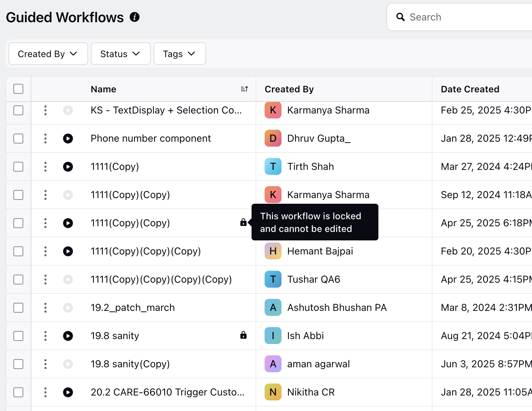Open workflow Phone number component

[151, 139]
